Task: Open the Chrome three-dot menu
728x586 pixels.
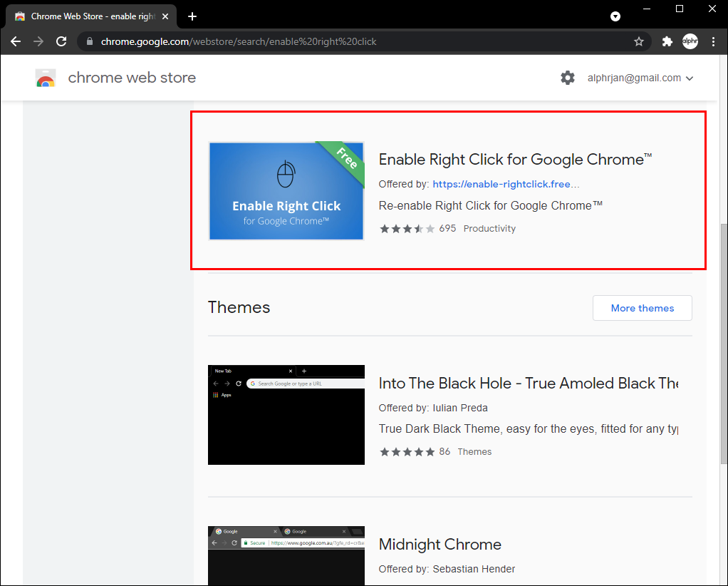Action: tap(713, 41)
